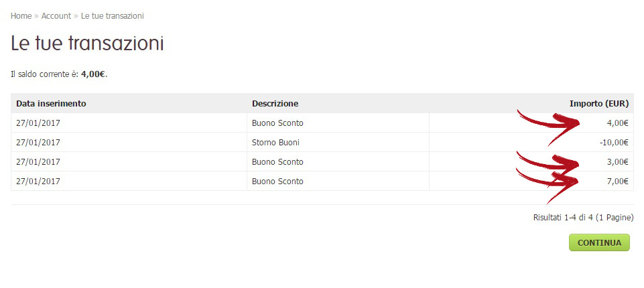Select the Le tue transazioni breadcrumb
This screenshot has width=644, height=288.
click(112, 16)
